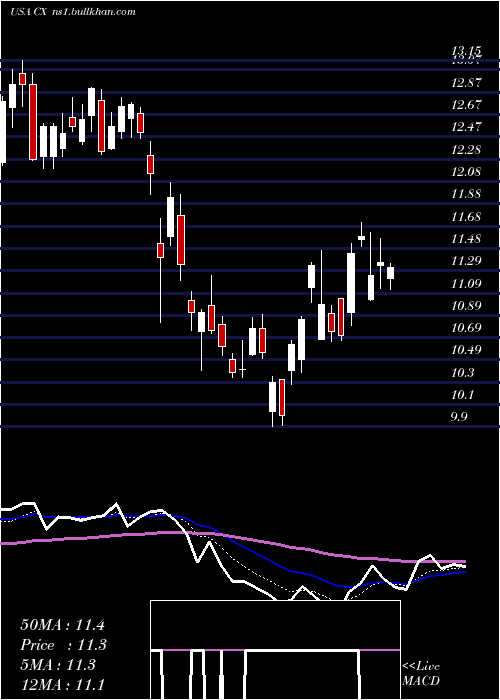500x700 pixels.
Task: Click the '12MA : 11.1' readout
Action: (x=62, y=685)
